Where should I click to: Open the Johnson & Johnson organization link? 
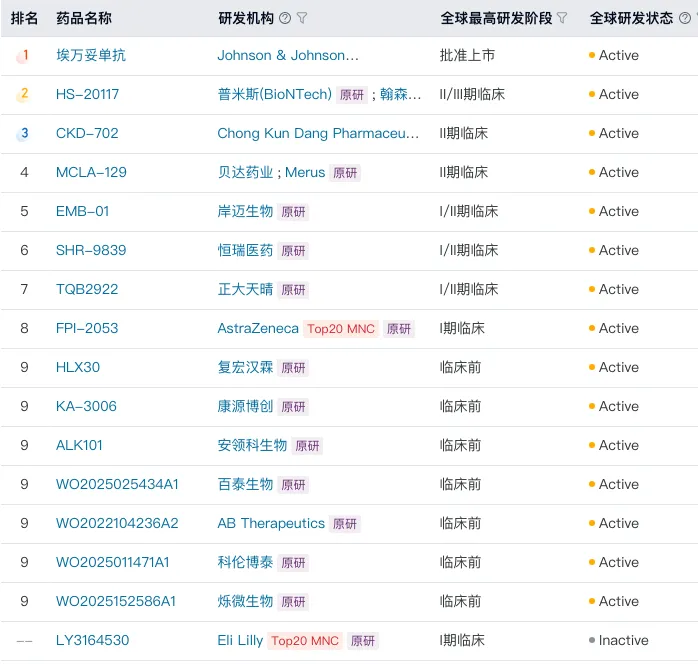coord(288,56)
